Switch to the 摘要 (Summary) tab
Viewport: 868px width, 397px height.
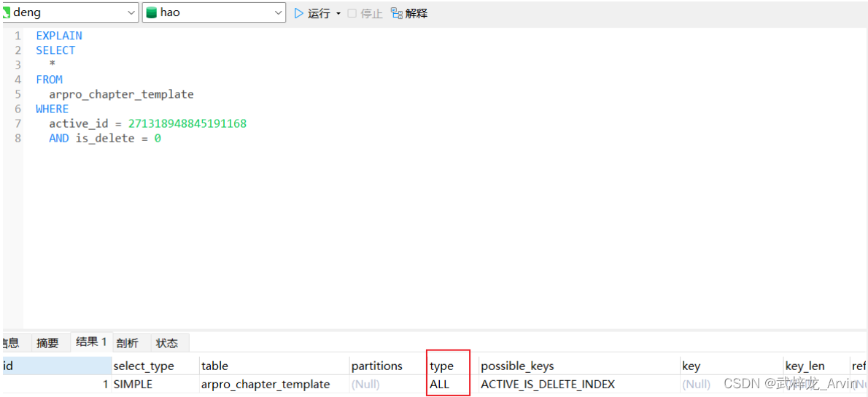48,343
